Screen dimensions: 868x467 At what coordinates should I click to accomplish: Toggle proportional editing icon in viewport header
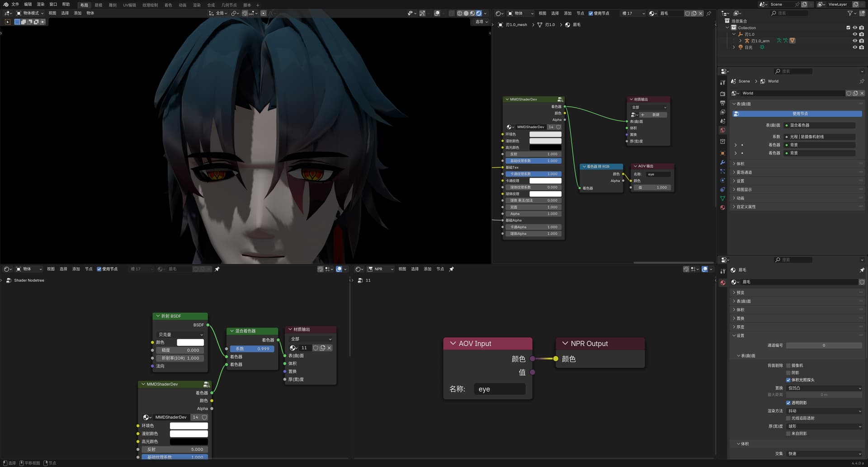click(x=264, y=13)
